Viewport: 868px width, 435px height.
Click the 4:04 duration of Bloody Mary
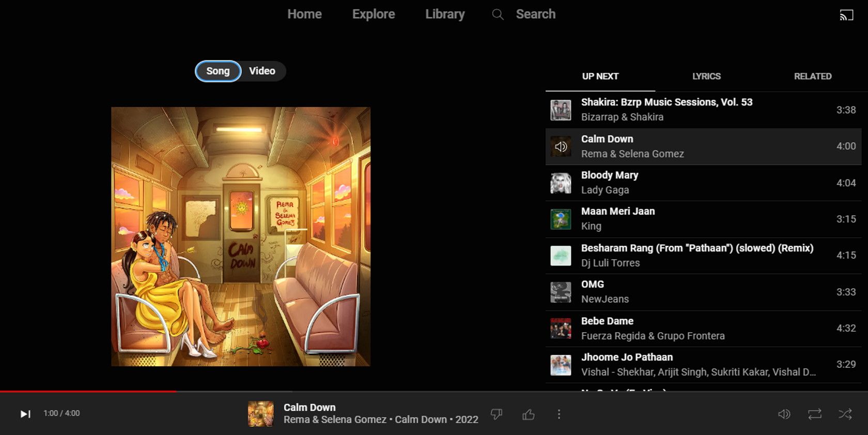pyautogui.click(x=846, y=183)
